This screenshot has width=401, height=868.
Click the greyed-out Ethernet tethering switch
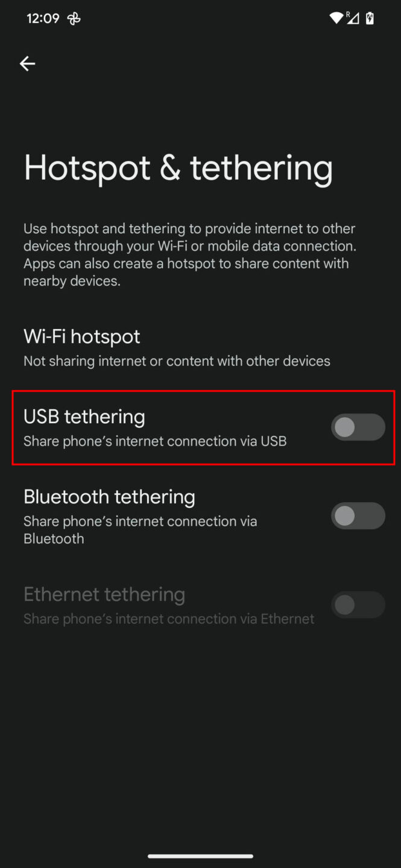click(x=358, y=605)
